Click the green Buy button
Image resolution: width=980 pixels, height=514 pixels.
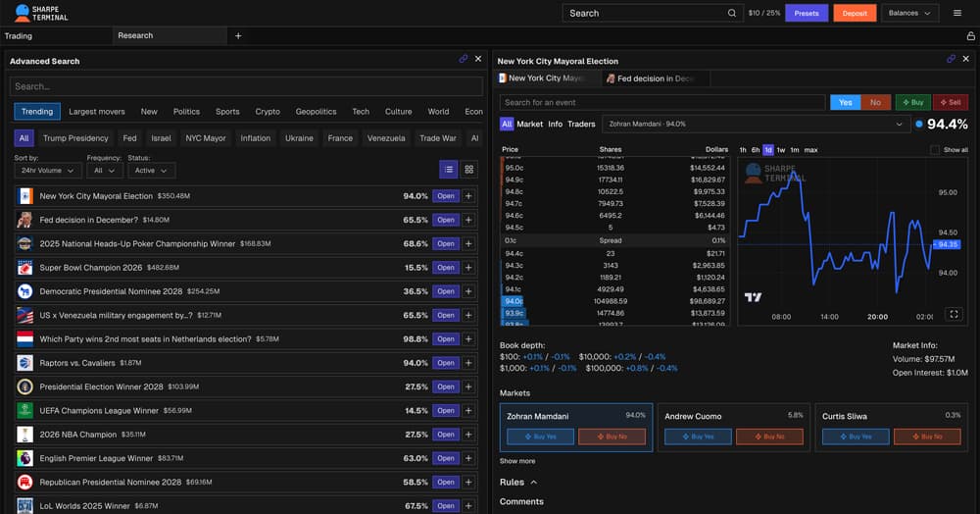(x=913, y=103)
